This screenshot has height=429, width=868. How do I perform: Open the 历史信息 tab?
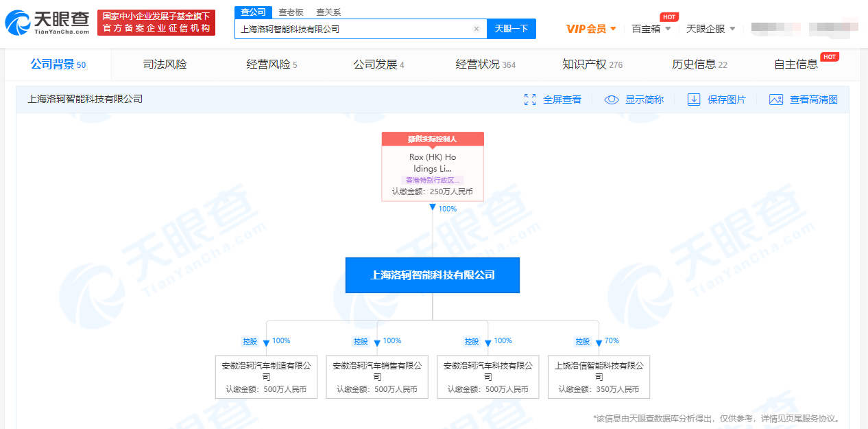(x=699, y=65)
